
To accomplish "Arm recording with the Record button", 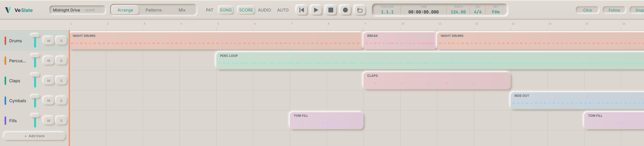I will [x=345, y=10].
